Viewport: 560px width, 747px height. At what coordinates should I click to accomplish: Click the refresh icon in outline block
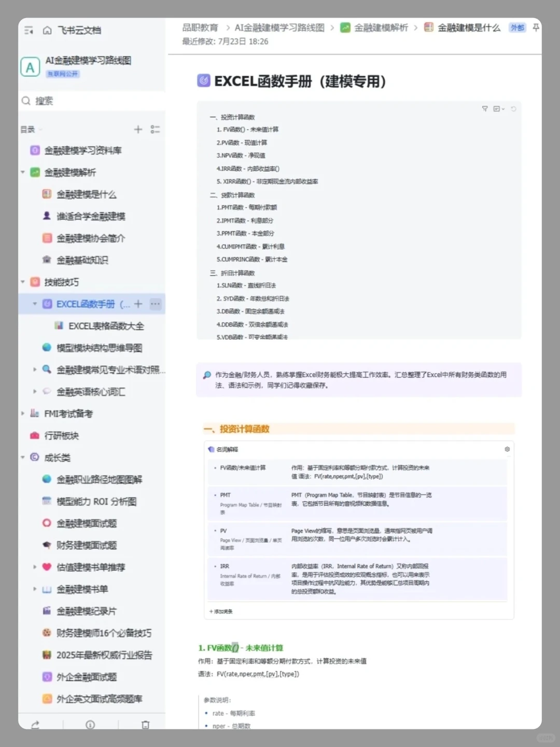pos(513,109)
